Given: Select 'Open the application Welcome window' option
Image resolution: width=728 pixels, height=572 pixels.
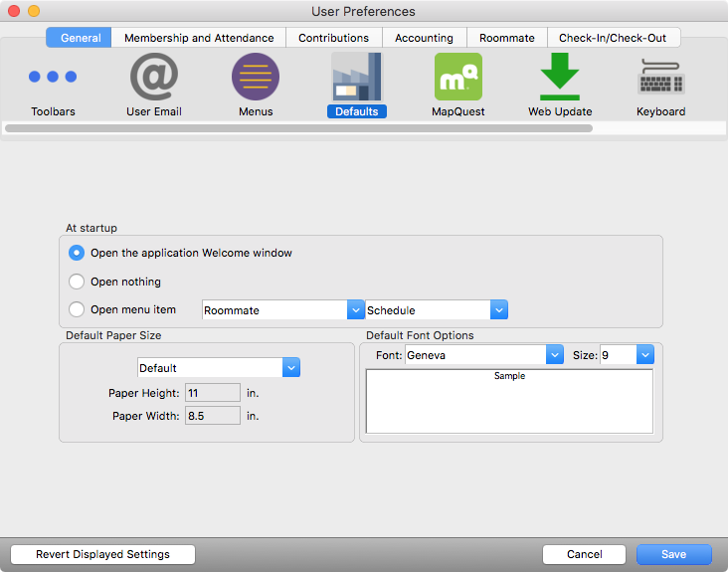Looking at the screenshot, I should click(77, 253).
